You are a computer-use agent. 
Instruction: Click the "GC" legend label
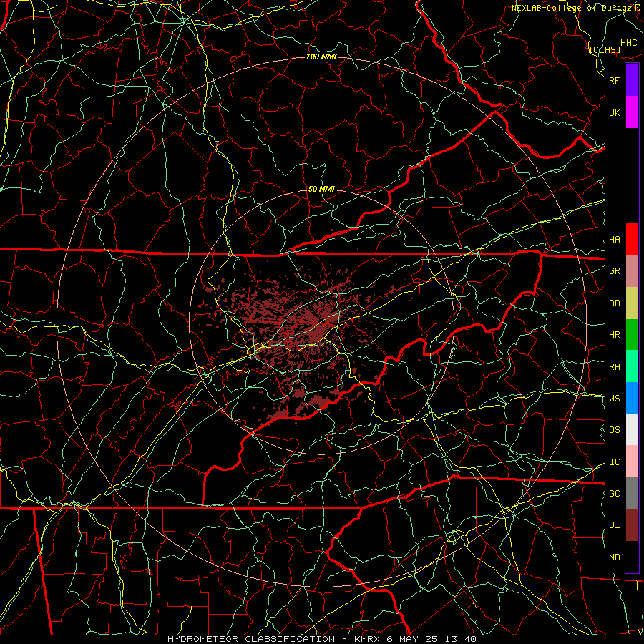click(x=615, y=494)
